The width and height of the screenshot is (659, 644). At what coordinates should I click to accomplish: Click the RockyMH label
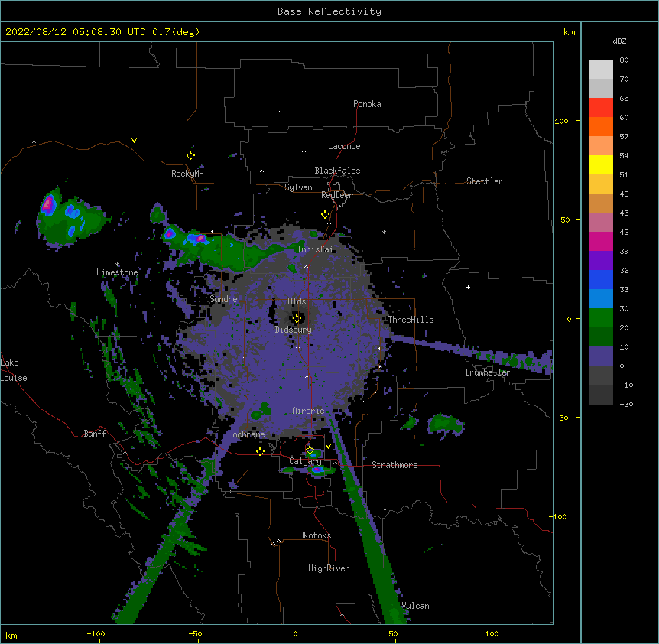[x=187, y=174]
